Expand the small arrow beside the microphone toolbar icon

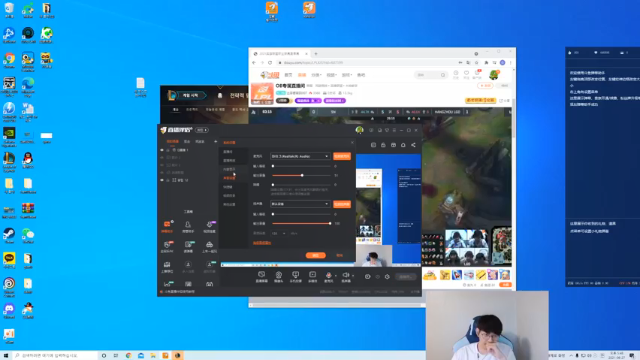[x=336, y=276]
